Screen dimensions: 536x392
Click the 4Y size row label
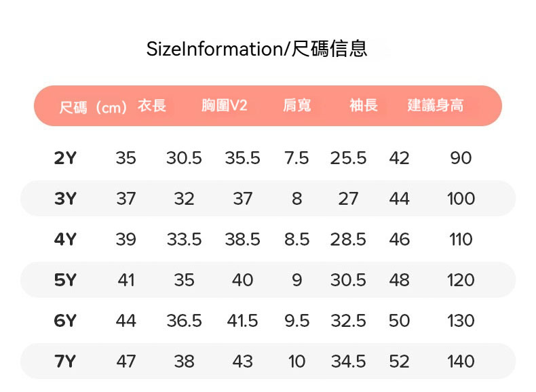coord(65,239)
